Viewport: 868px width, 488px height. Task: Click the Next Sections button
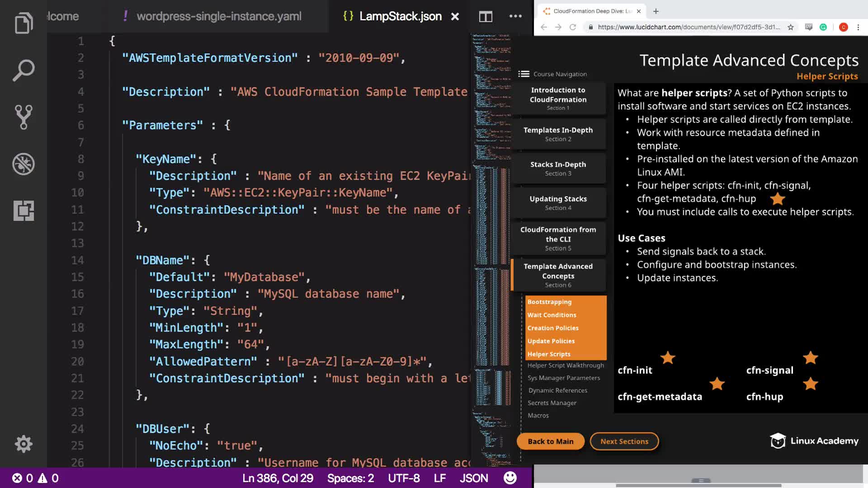click(624, 441)
